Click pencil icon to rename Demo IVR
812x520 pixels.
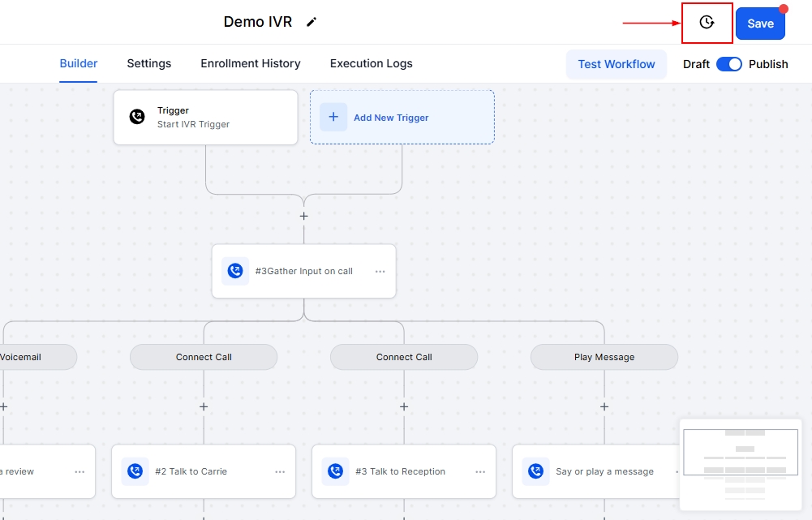point(311,23)
